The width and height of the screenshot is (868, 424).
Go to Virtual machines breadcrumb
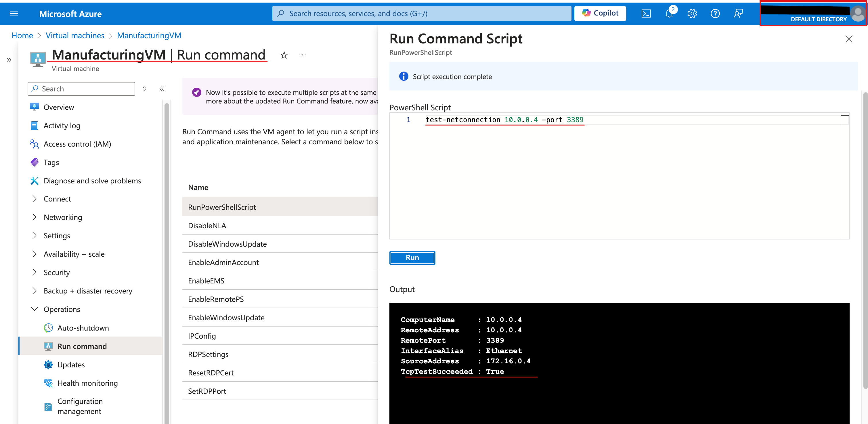pos(75,35)
